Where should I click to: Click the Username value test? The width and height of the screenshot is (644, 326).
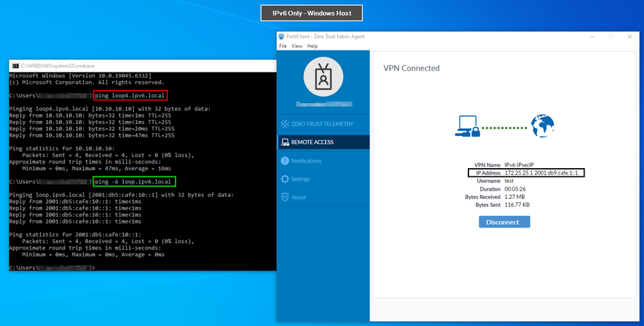[x=509, y=181]
